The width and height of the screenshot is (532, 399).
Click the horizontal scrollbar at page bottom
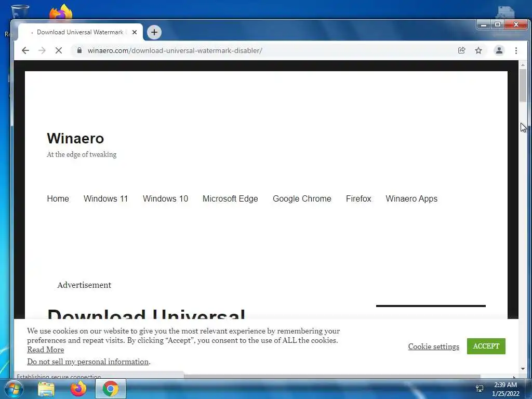coord(332,376)
